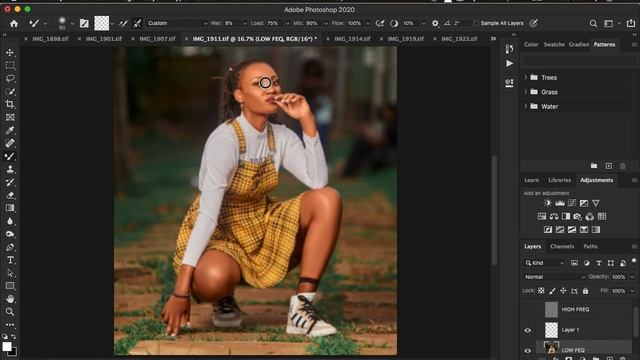The height and width of the screenshot is (360, 640).
Task: Select the Rectangular Marquee tool
Action: pyautogui.click(x=10, y=65)
